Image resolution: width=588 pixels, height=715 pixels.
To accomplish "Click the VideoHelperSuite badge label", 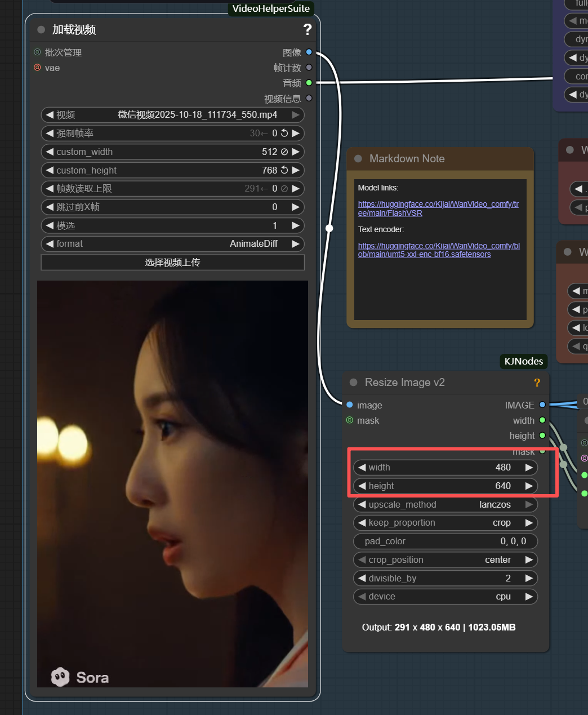I will [x=271, y=8].
